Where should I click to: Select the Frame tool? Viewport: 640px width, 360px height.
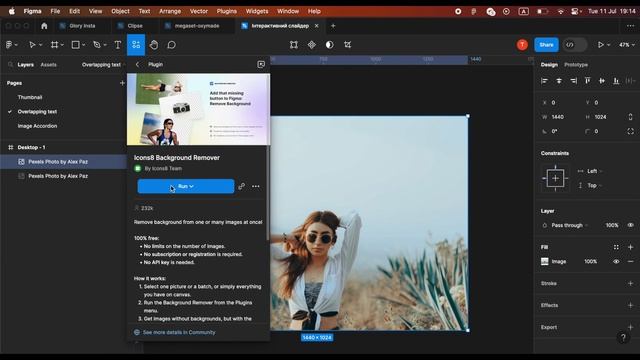coord(54,45)
